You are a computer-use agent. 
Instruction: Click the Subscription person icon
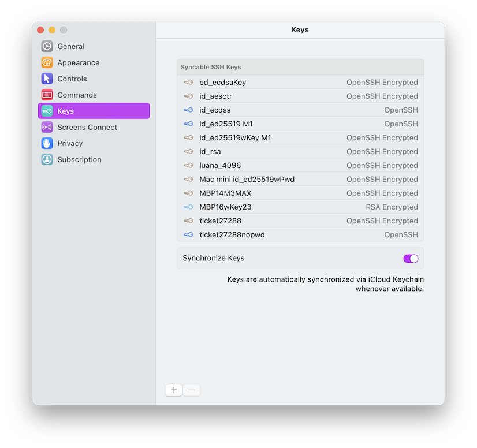coord(47,159)
